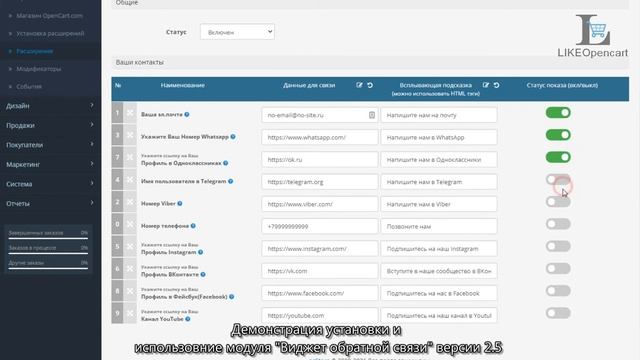Click drag handle icon of Whatsapp row

click(130, 135)
